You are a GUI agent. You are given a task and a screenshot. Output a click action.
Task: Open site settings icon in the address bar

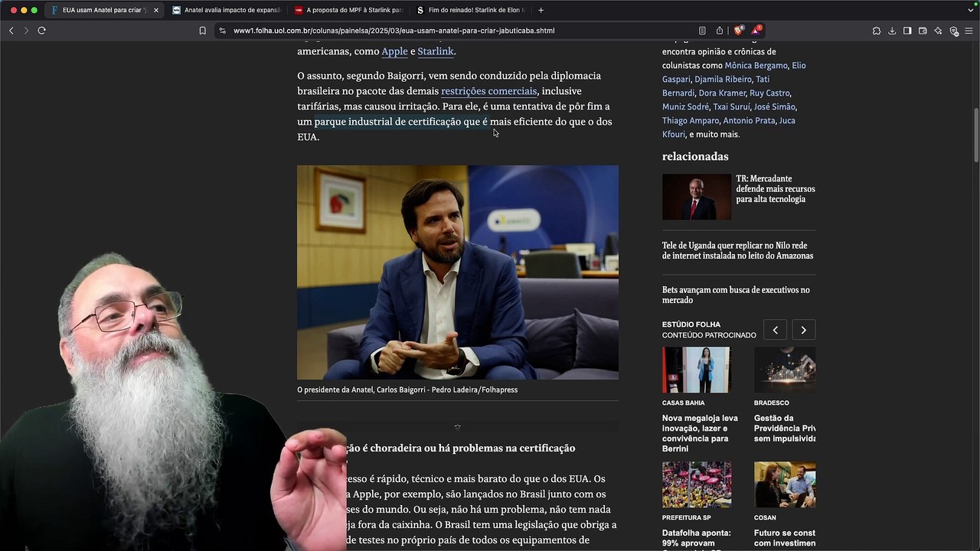click(222, 31)
